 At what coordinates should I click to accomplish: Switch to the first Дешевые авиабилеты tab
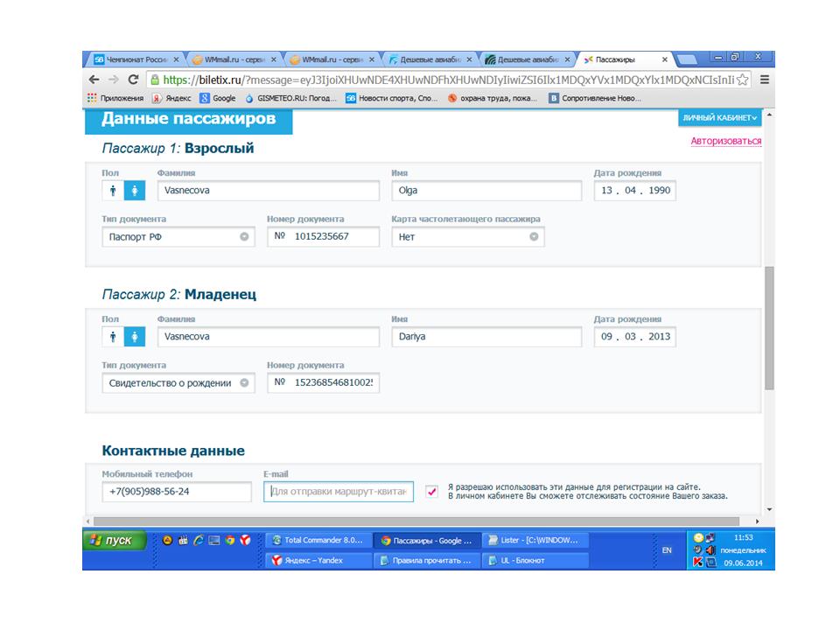coord(430,59)
